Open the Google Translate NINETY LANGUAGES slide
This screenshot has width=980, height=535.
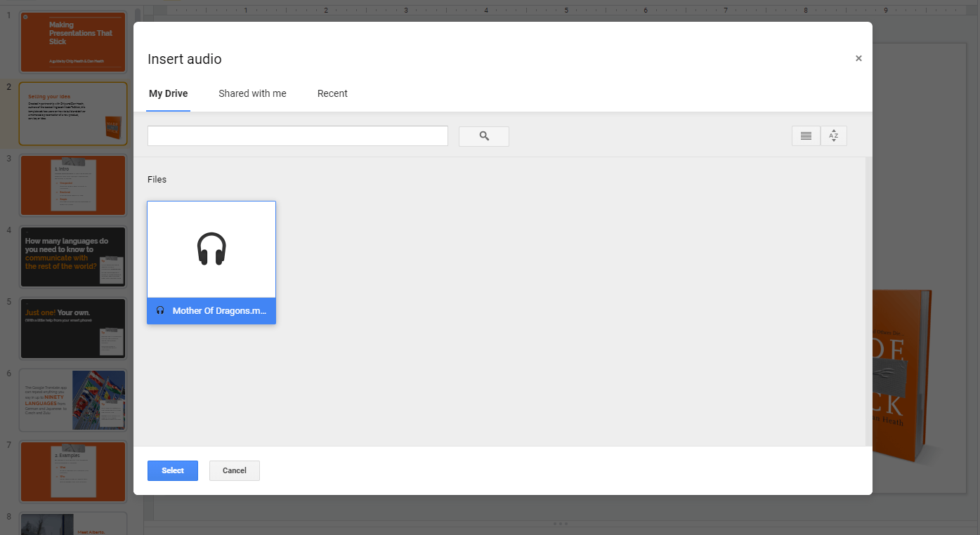[x=72, y=399]
